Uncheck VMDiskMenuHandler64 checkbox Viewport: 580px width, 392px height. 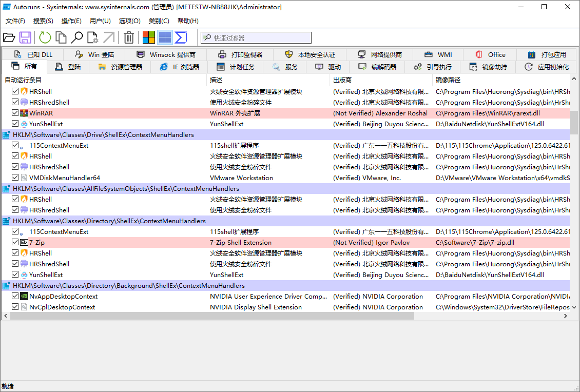tap(15, 178)
